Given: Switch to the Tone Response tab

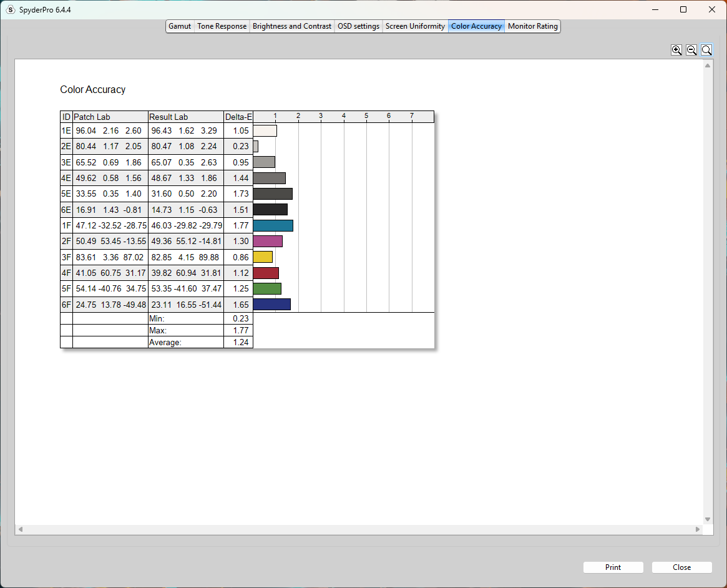Looking at the screenshot, I should point(222,26).
